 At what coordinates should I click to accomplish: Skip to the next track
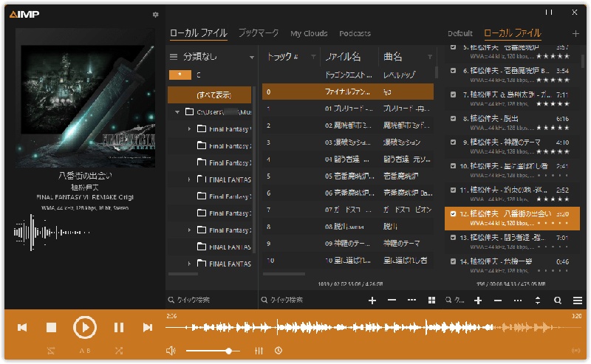(148, 327)
